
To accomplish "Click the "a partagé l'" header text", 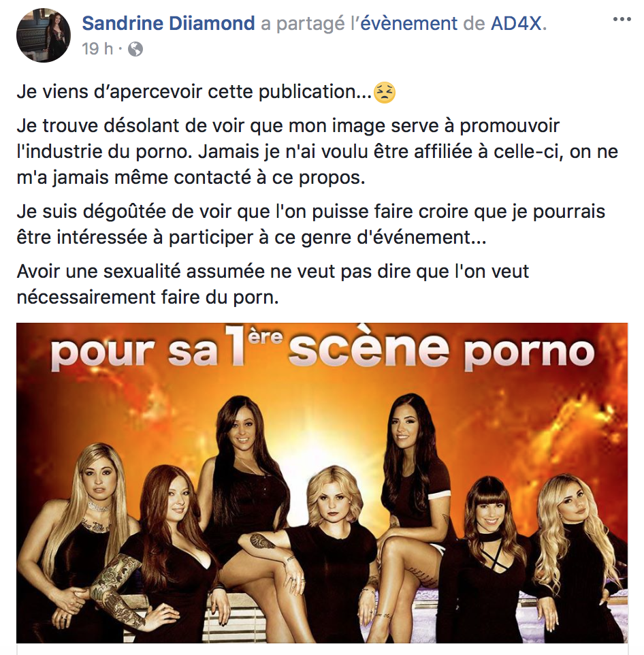I will tap(310, 23).
